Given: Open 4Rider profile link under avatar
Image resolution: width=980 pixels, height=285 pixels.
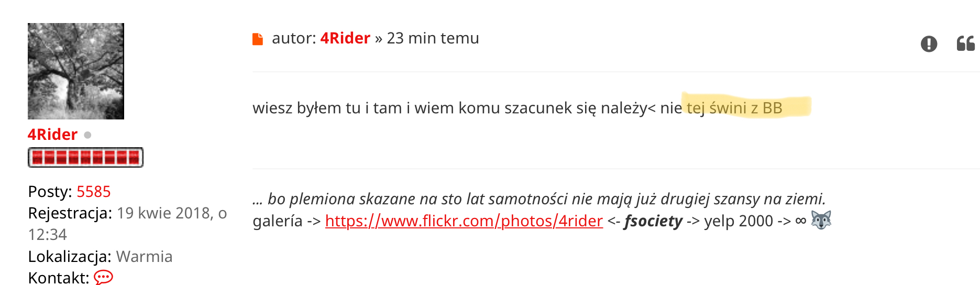Looking at the screenshot, I should point(52,135).
